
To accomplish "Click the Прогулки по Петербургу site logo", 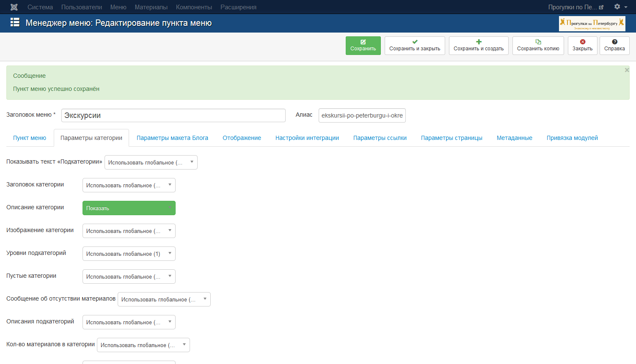I will [592, 24].
